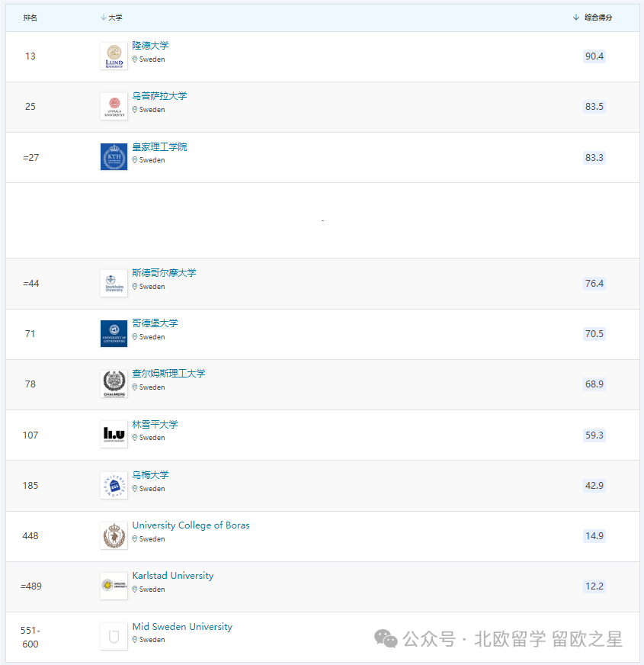Screen dimensions: 644x665
Task: Open the 乌普萨拉大学 link
Action: click(x=159, y=96)
